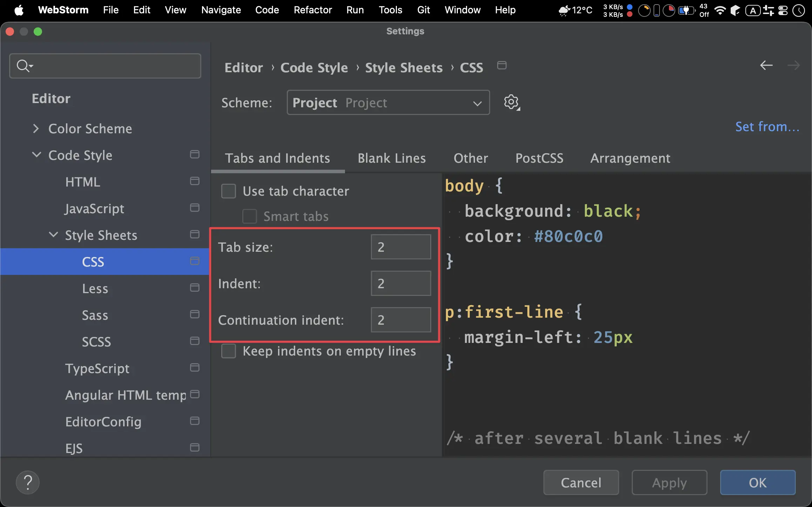The image size is (812, 507).
Task: Open the Refactor menu
Action: (x=312, y=10)
